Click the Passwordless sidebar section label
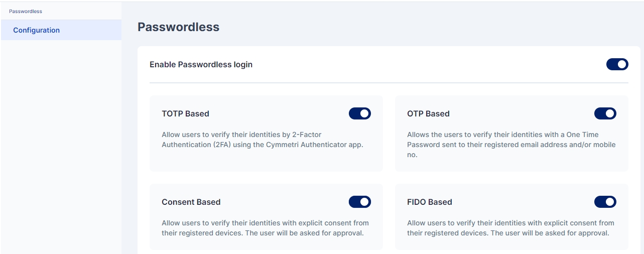This screenshot has width=644, height=254. point(26,11)
